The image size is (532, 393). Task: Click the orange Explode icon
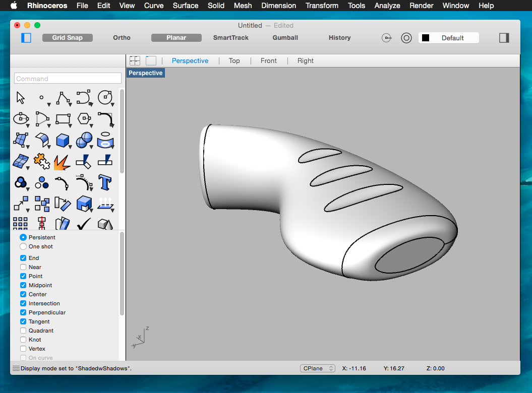point(63,162)
